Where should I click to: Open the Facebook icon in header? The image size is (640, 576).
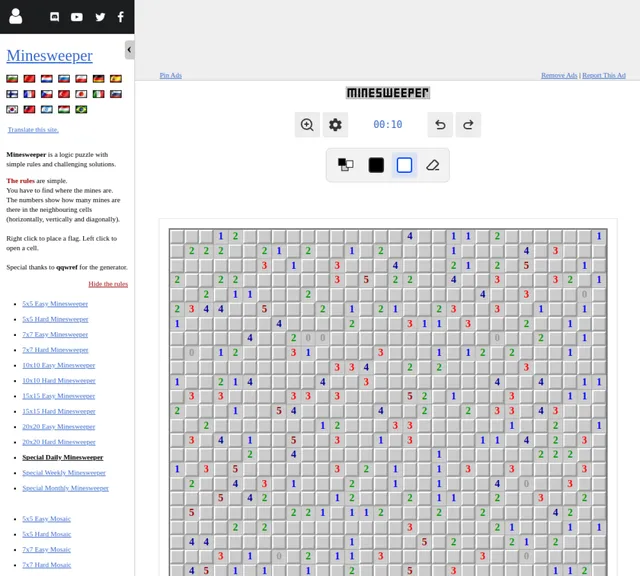121,17
